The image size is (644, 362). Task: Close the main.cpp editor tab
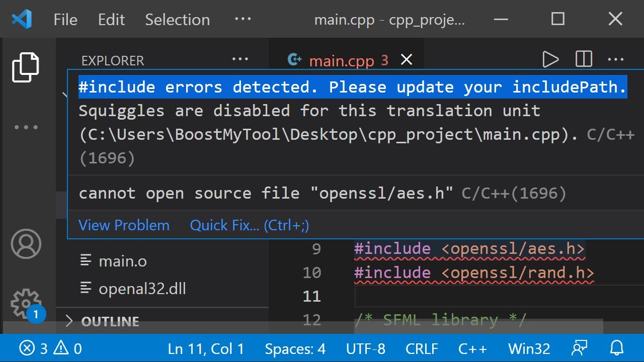pos(407,60)
